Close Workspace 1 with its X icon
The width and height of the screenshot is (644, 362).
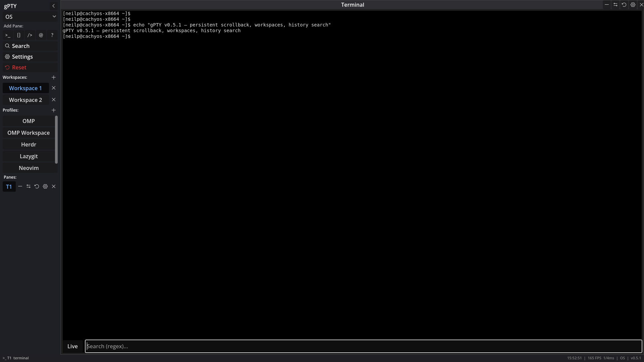[54, 88]
